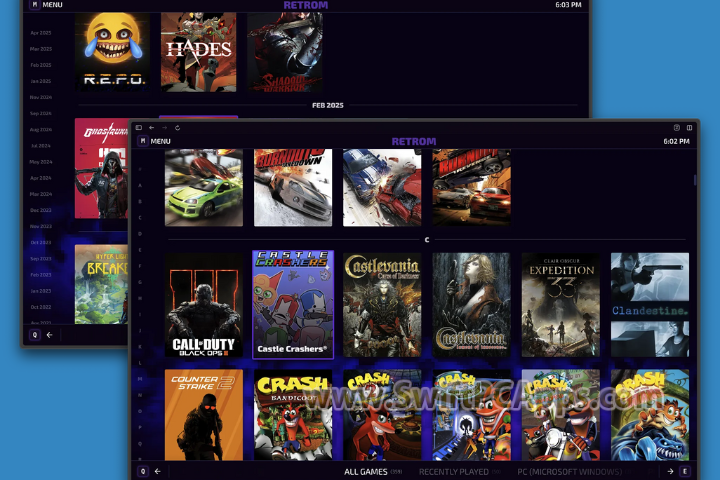Open the Counter-Strike 2 cover
Image resolution: width=720 pixels, height=480 pixels.
(204, 415)
